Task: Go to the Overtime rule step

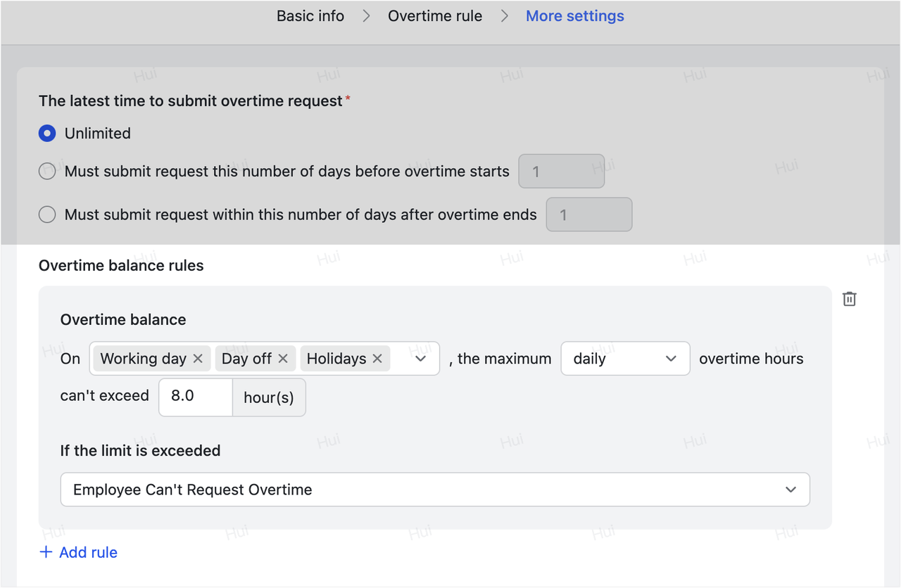Action: (435, 16)
